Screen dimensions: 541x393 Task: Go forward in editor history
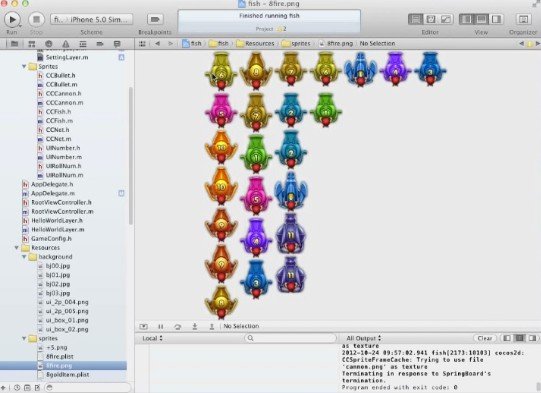click(x=170, y=43)
